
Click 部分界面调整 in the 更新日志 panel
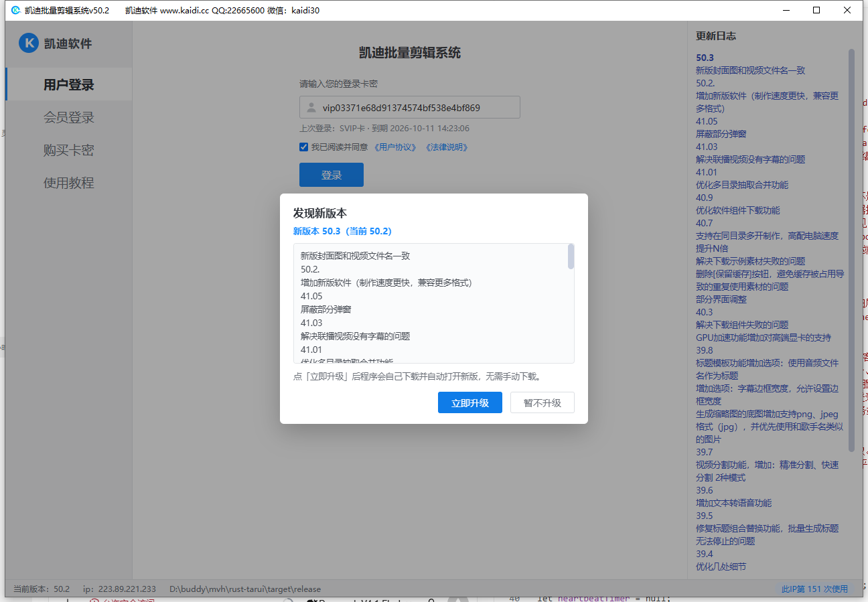point(721,299)
